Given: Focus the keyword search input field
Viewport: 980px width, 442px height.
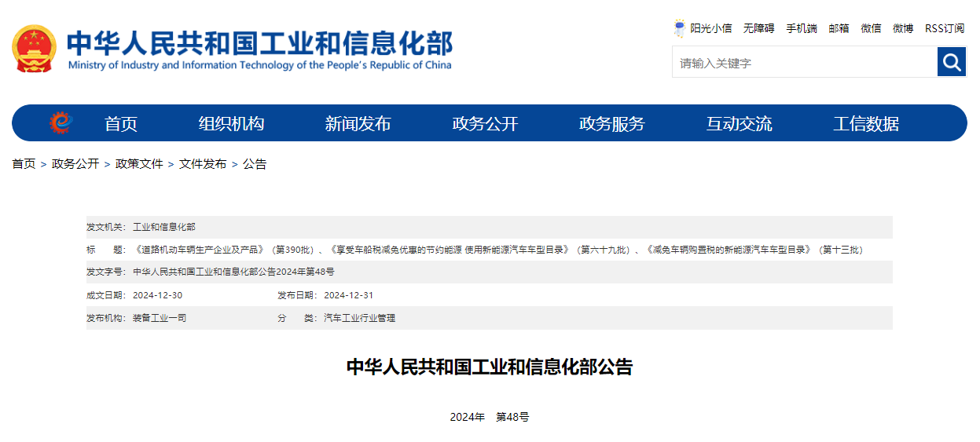Looking at the screenshot, I should [804, 63].
